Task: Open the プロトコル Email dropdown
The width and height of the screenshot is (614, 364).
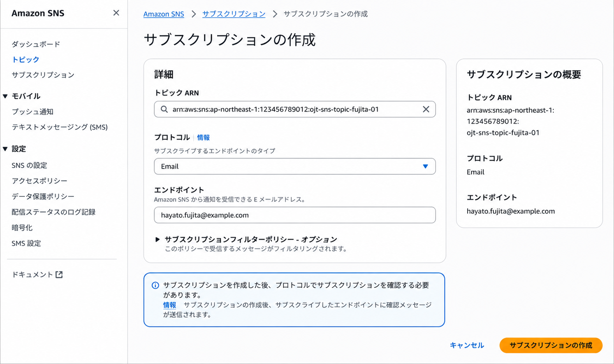Action: click(x=295, y=166)
